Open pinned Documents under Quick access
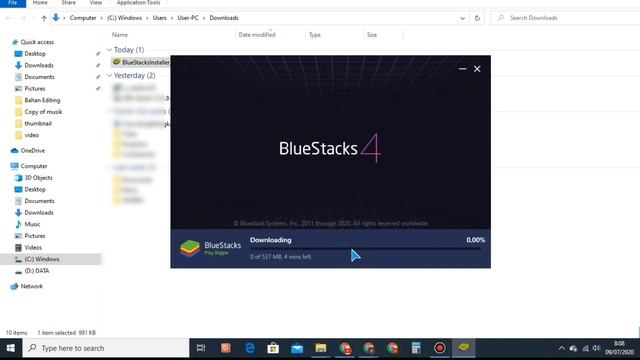Screen dimensions: 640x360 coord(39,77)
